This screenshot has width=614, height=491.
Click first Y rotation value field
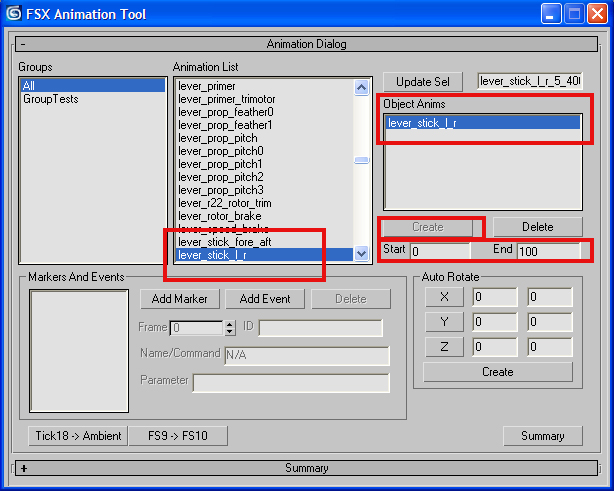tap(495, 322)
